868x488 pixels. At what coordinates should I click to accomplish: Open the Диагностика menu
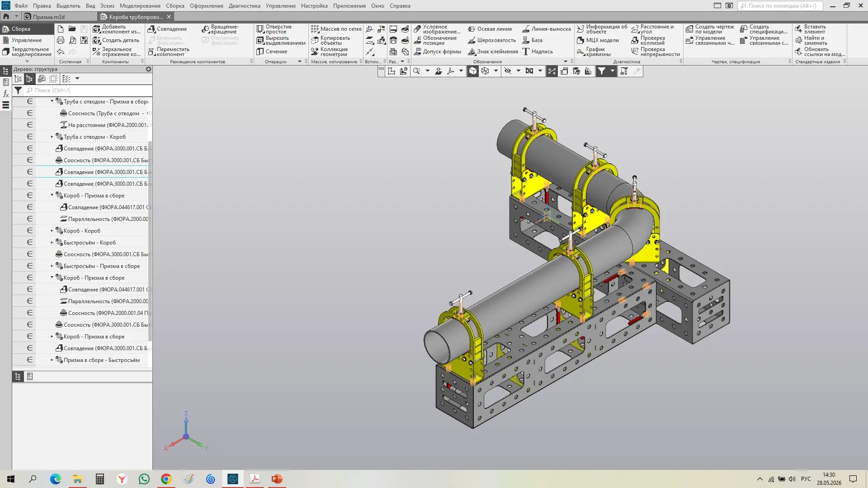[x=244, y=6]
